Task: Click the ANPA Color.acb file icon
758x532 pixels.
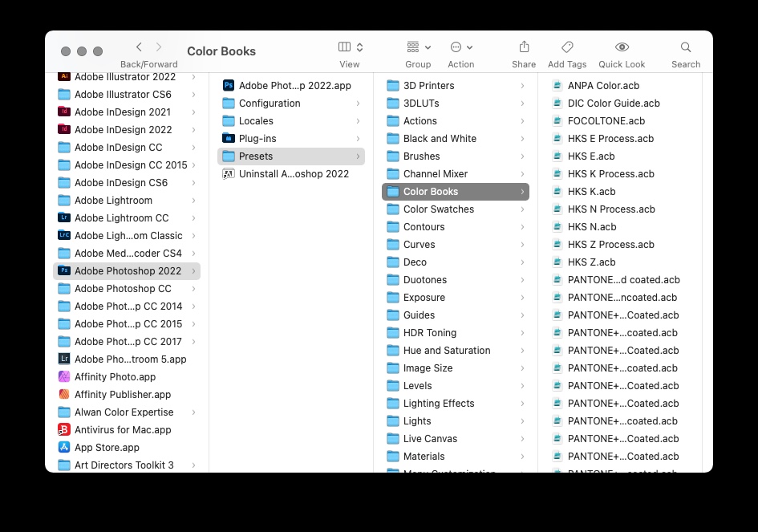Action: tap(557, 86)
